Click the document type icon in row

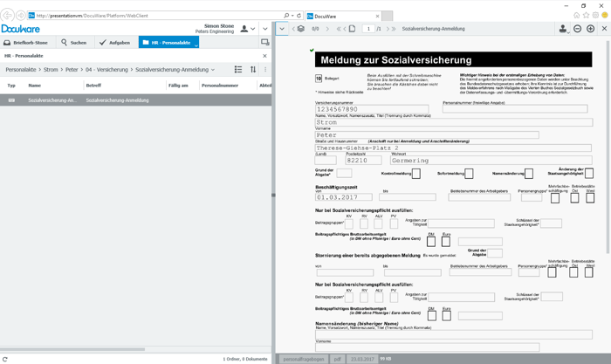click(x=11, y=100)
